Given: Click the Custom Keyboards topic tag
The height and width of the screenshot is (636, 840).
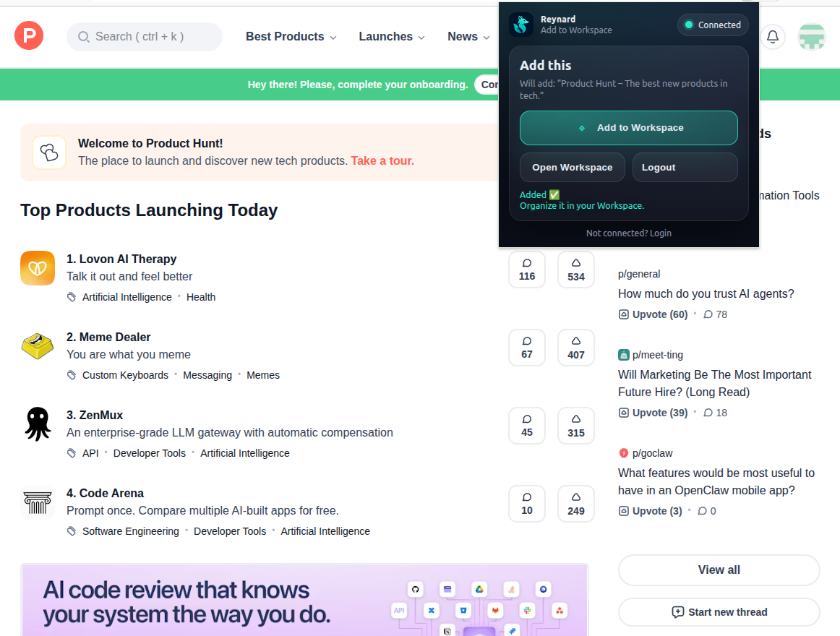Looking at the screenshot, I should [125, 375].
